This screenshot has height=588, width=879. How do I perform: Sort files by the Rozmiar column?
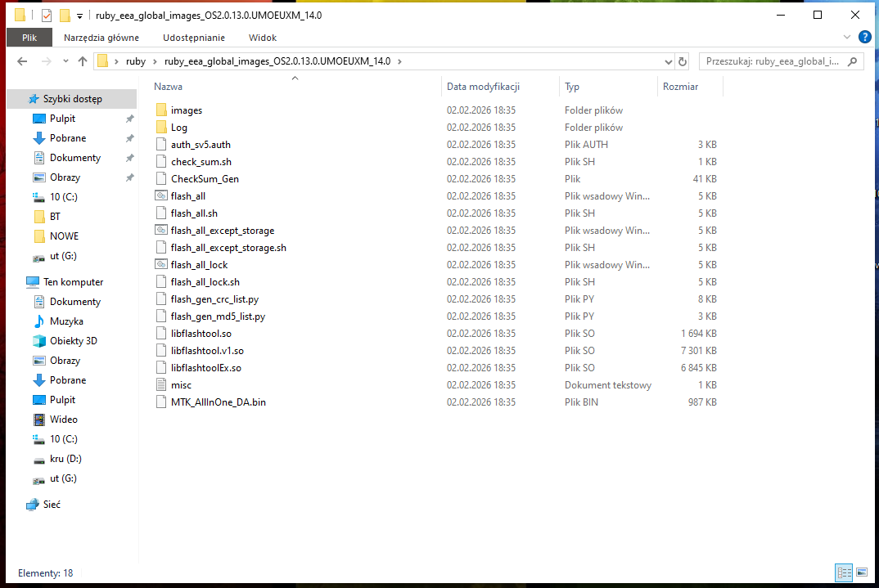(x=681, y=87)
